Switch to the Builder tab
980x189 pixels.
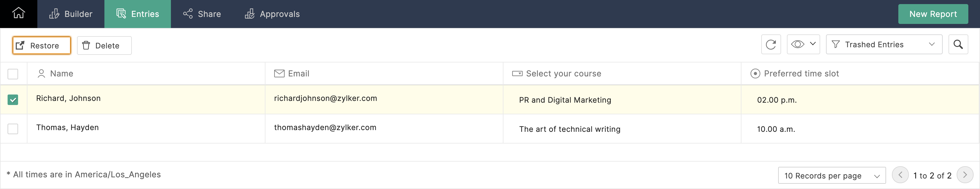pyautogui.click(x=71, y=14)
